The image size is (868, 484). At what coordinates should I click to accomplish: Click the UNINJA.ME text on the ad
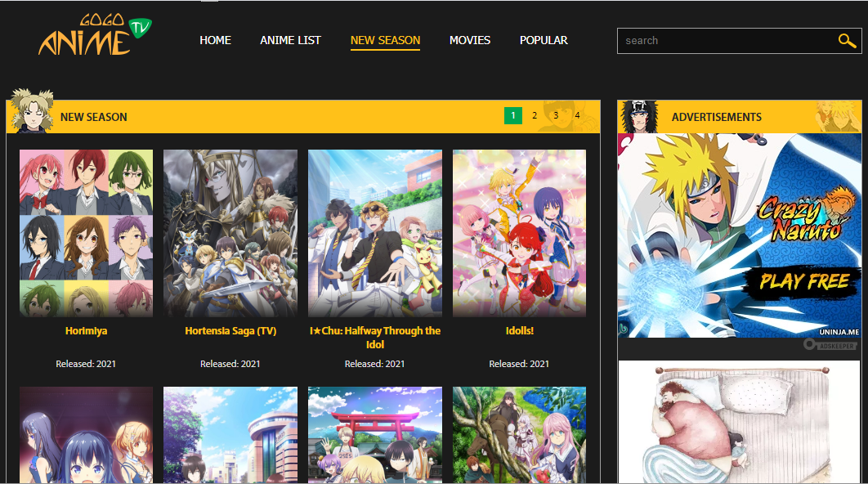(x=839, y=332)
